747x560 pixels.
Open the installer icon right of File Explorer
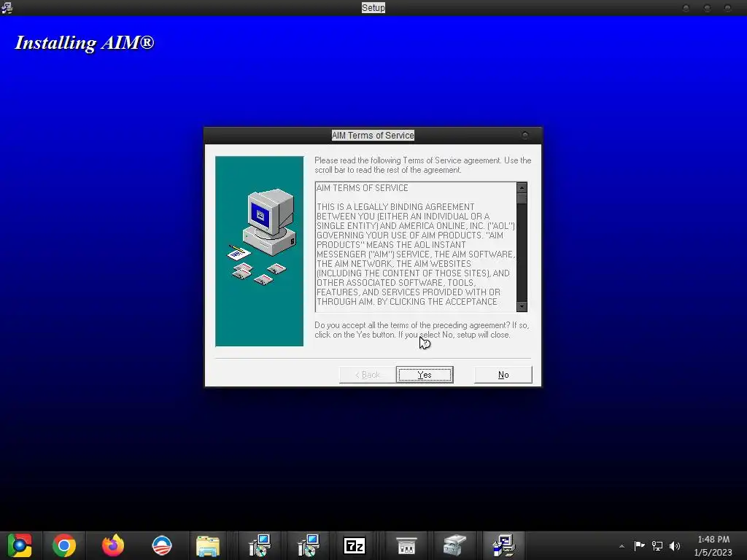[260, 545]
